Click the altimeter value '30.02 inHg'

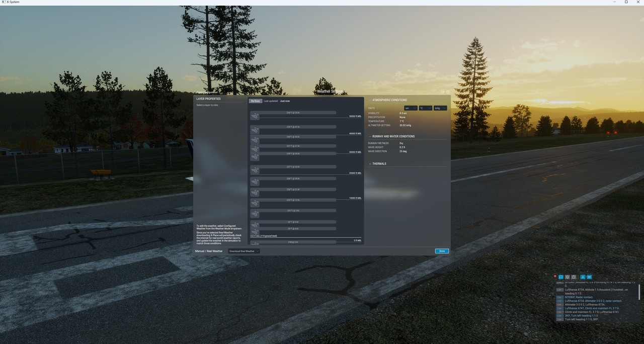405,125
